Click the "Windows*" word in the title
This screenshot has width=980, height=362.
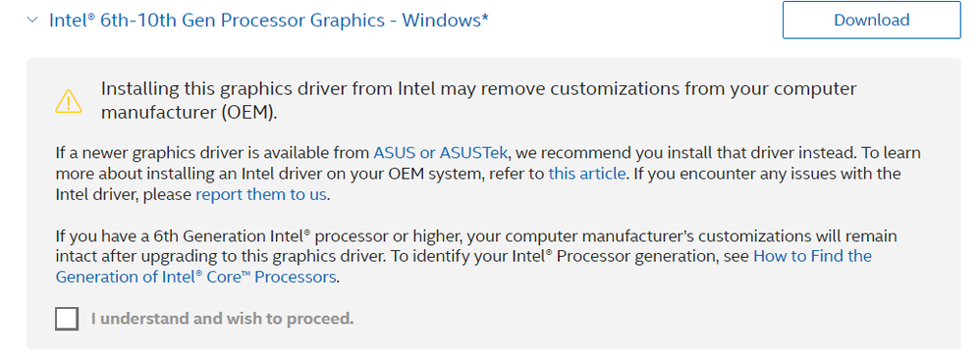click(x=446, y=20)
